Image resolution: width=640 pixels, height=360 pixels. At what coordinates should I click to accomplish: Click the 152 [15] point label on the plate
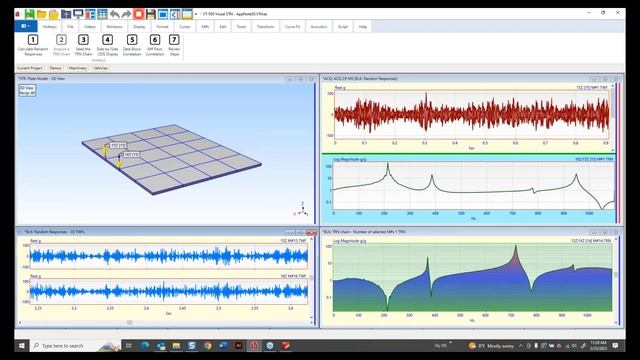118,145
